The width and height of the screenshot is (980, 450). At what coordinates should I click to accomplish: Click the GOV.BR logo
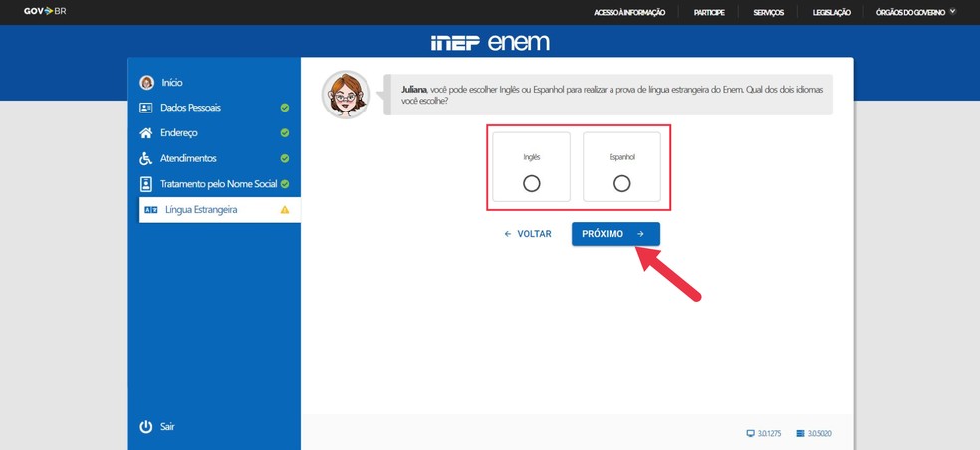click(45, 11)
